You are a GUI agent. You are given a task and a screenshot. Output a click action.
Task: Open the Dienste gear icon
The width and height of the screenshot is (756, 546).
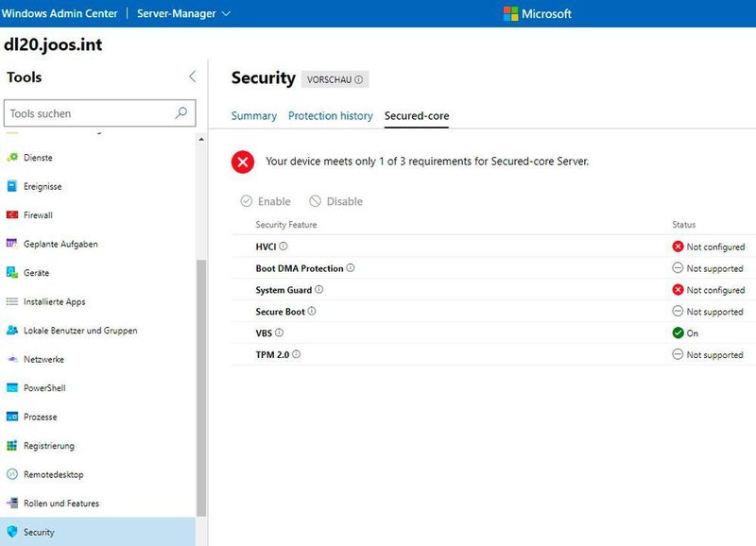point(12,157)
